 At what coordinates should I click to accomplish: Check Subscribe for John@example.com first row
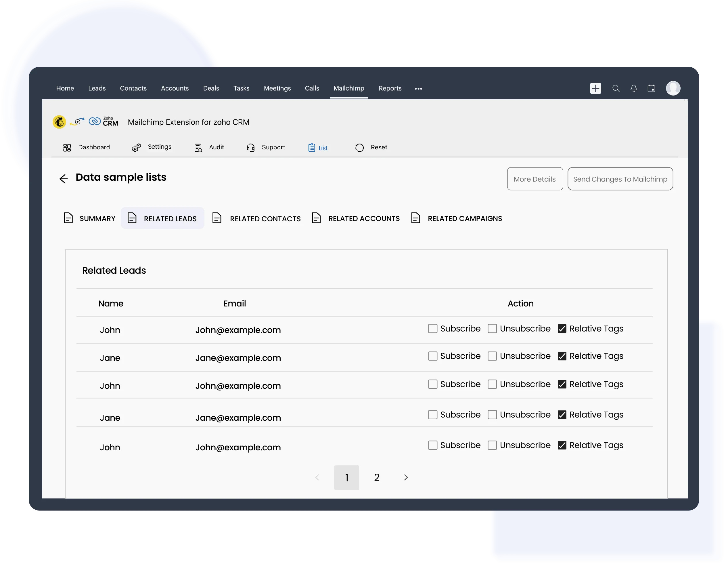point(433,329)
